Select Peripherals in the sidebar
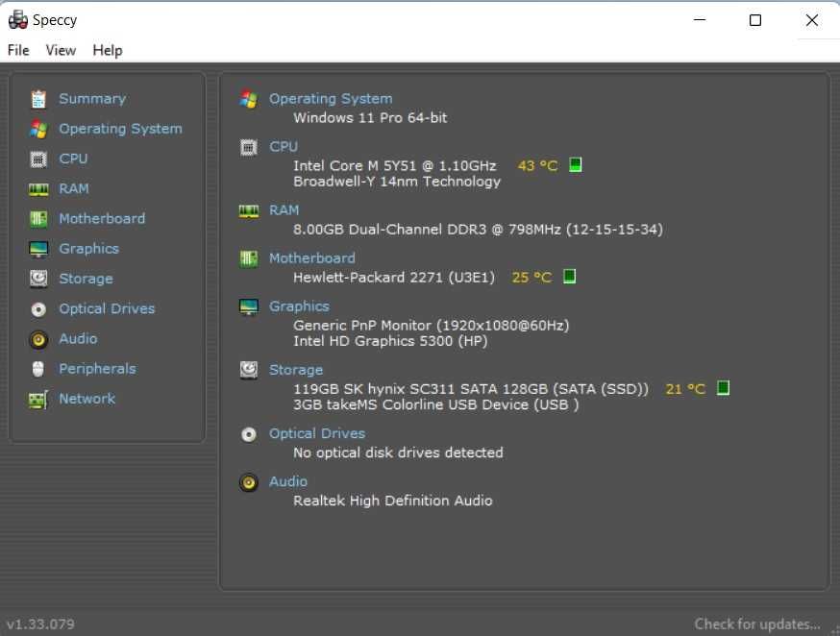The width and height of the screenshot is (840, 636). (x=97, y=369)
